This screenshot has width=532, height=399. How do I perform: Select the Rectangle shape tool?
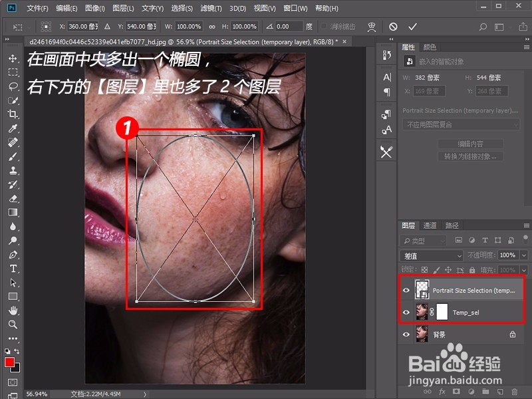point(13,297)
